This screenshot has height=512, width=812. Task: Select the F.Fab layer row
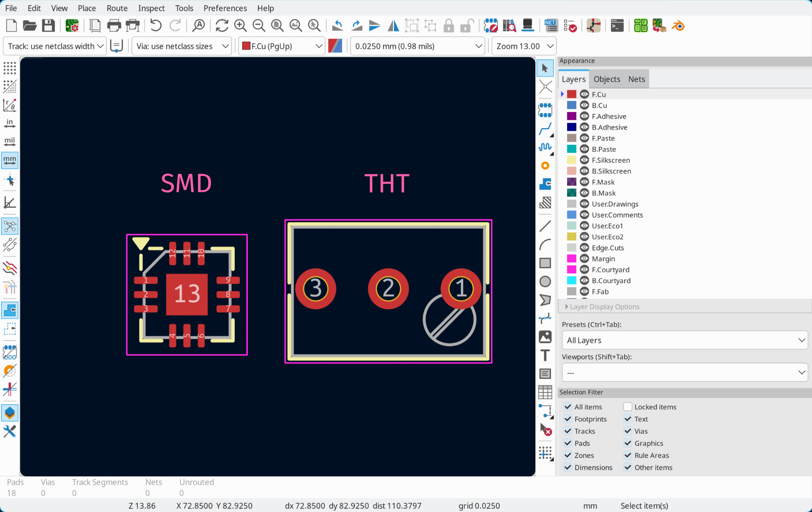click(685, 292)
